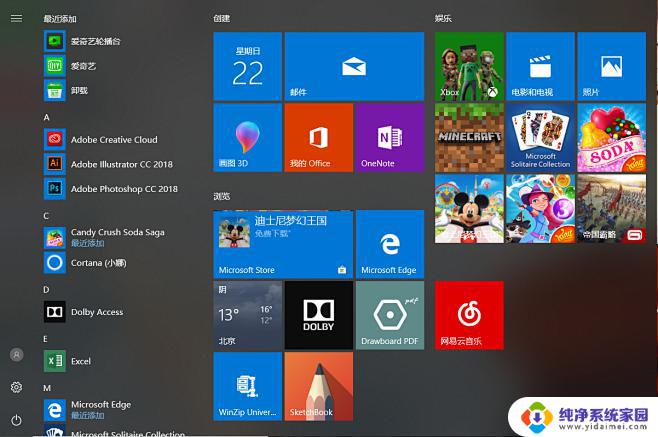Open the 帝国霸略 game tile
The height and width of the screenshot is (437, 658).
click(611, 209)
